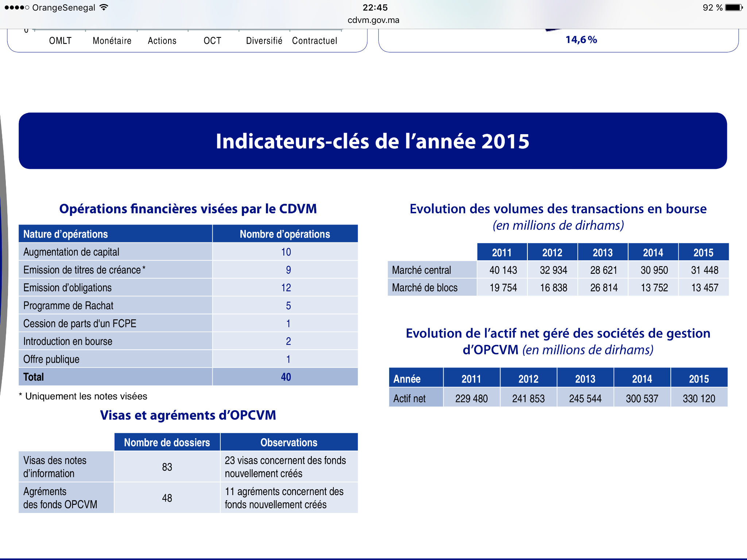This screenshot has height=560, width=747.
Task: Tap the cdvm.gov.ma address bar
Action: tap(373, 20)
